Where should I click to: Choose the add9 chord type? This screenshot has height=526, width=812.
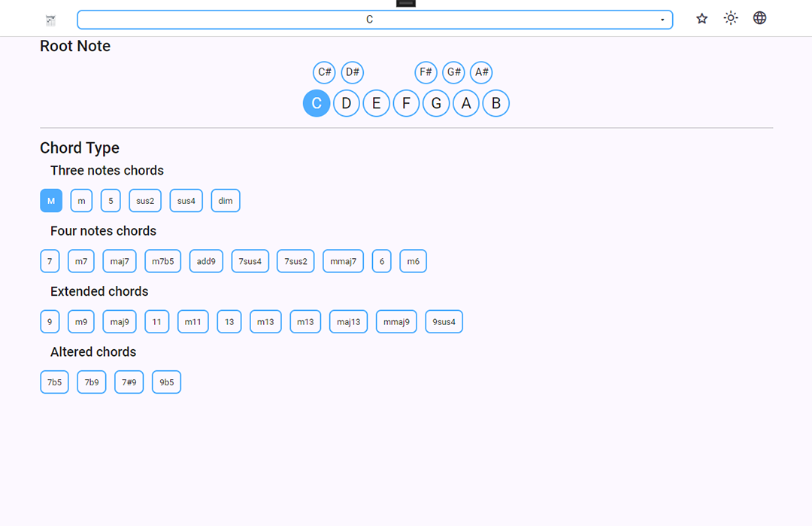(206, 261)
